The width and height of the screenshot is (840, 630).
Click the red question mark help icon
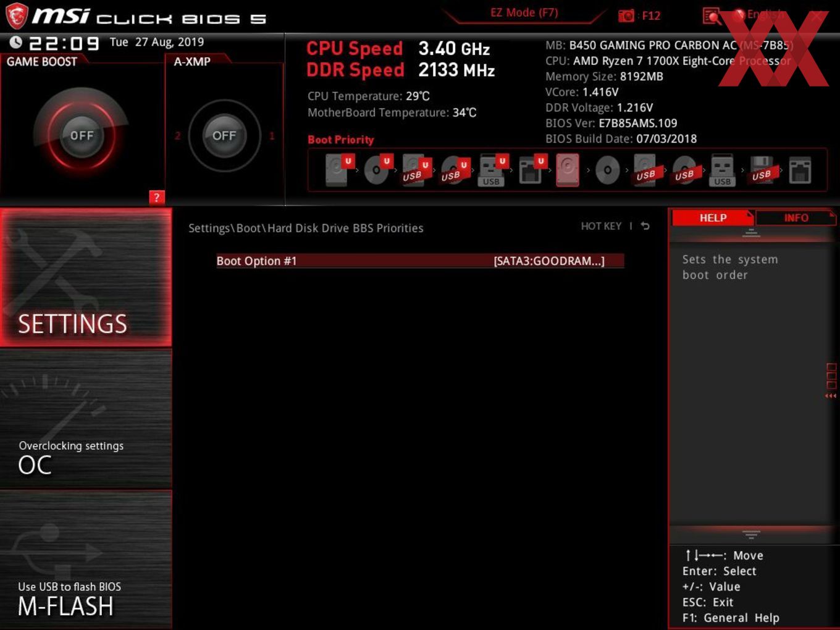157,197
